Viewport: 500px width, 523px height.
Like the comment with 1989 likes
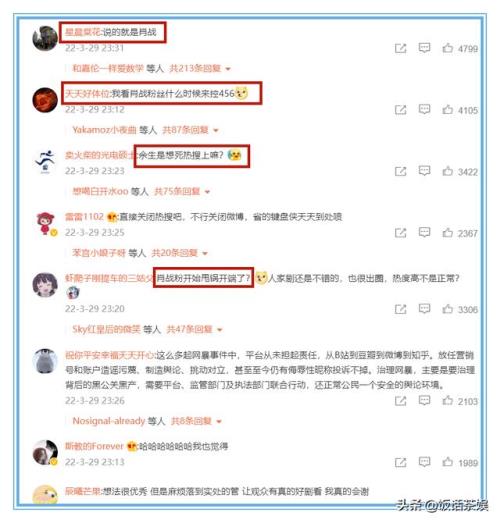(x=447, y=462)
